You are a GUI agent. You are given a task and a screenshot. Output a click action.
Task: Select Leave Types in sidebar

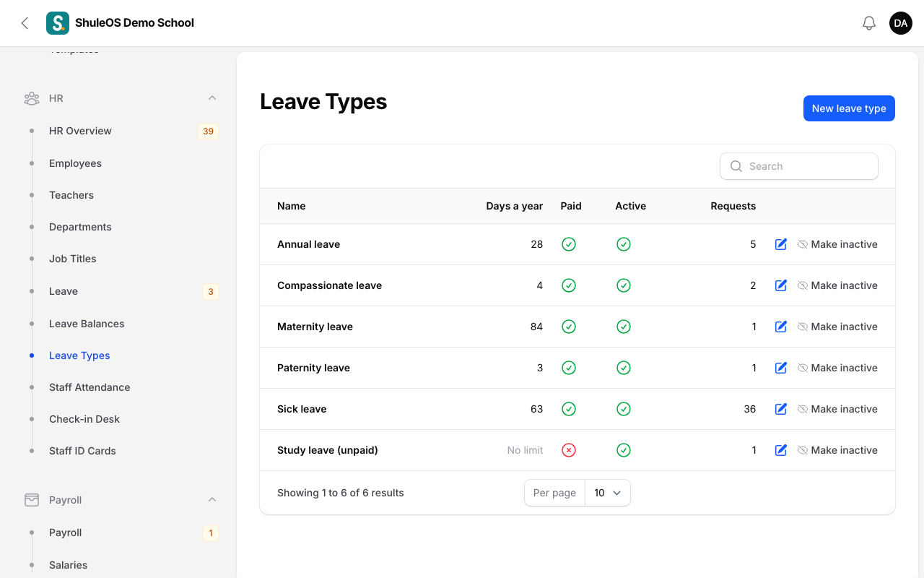121,355
